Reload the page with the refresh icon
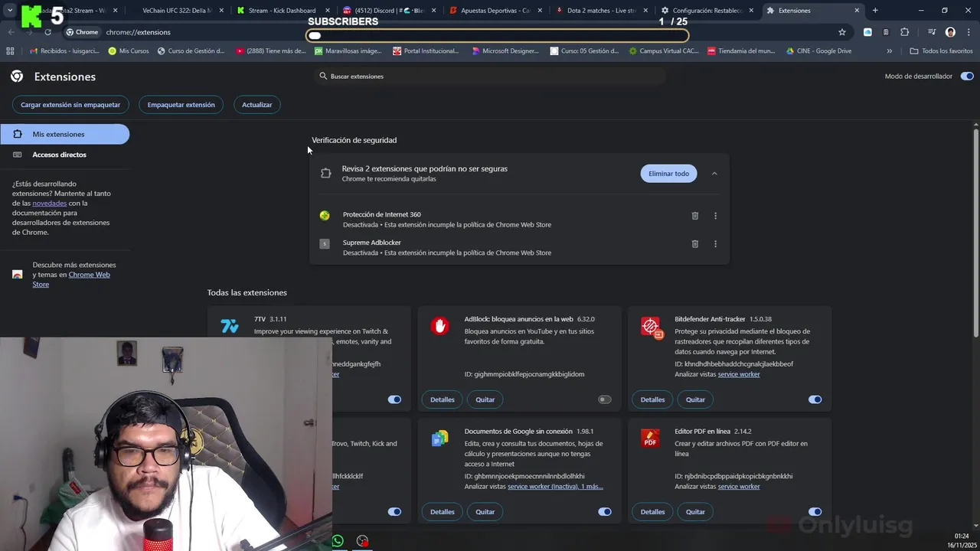 tap(47, 32)
